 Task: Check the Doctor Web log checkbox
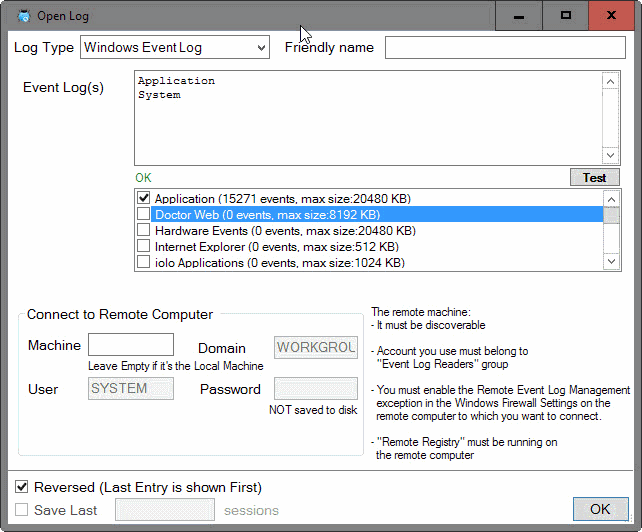(143, 214)
